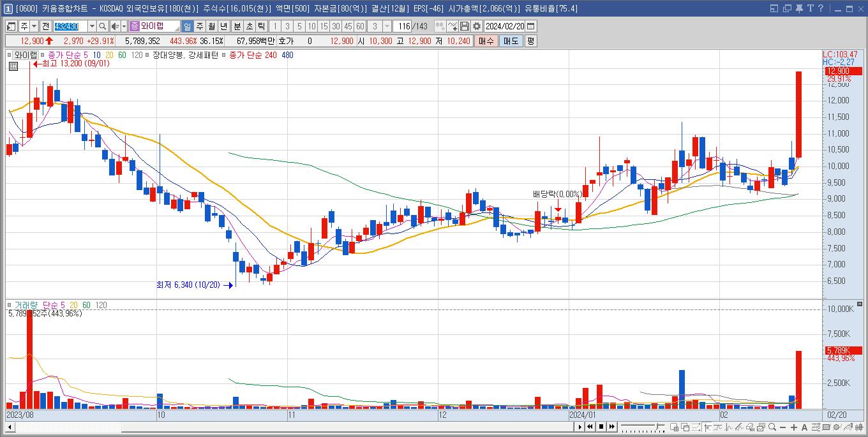Open the grid icon at chart top-left
The image size is (868, 437).
point(13,66)
